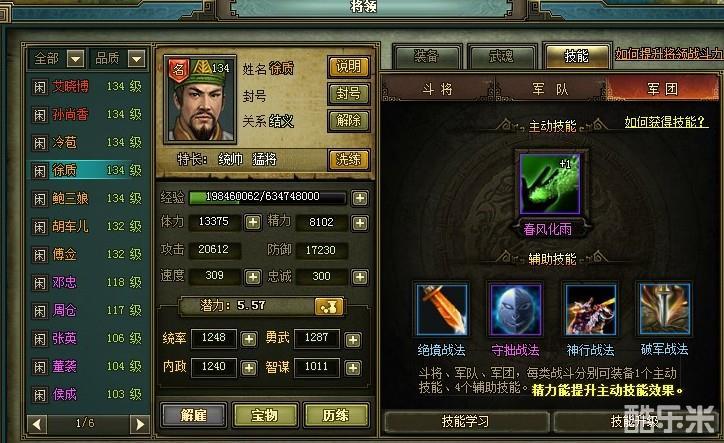Switch to the 斗将 skill tab
The image size is (724, 443).
(438, 89)
